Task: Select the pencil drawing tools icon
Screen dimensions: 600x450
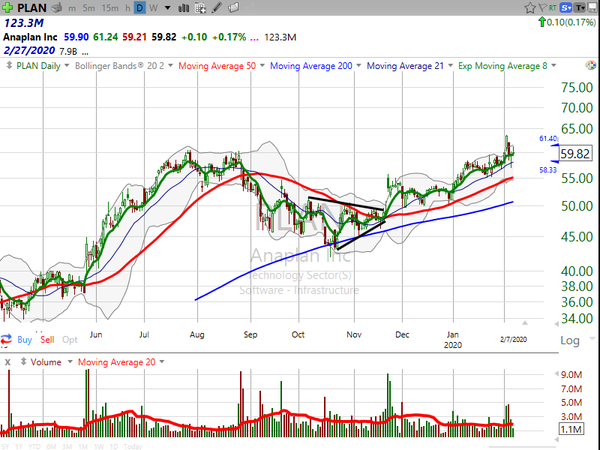Action: (217, 8)
